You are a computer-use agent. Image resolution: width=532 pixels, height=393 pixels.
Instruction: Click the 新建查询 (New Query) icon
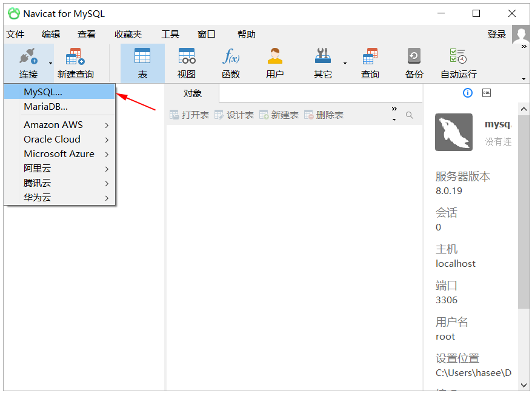[75, 61]
